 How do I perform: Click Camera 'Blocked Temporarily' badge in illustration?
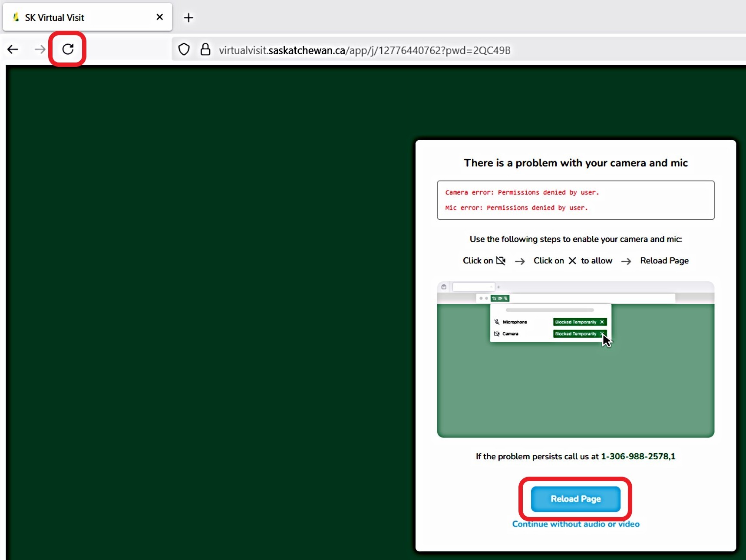[576, 334]
